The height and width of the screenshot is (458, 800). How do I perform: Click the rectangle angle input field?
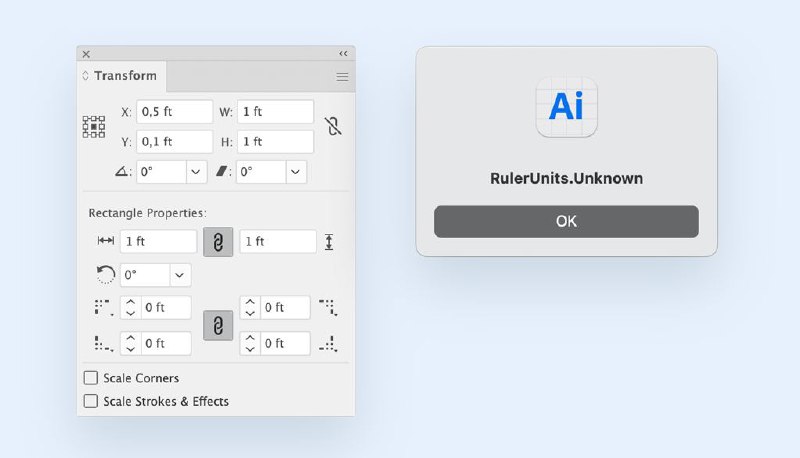click(x=145, y=275)
